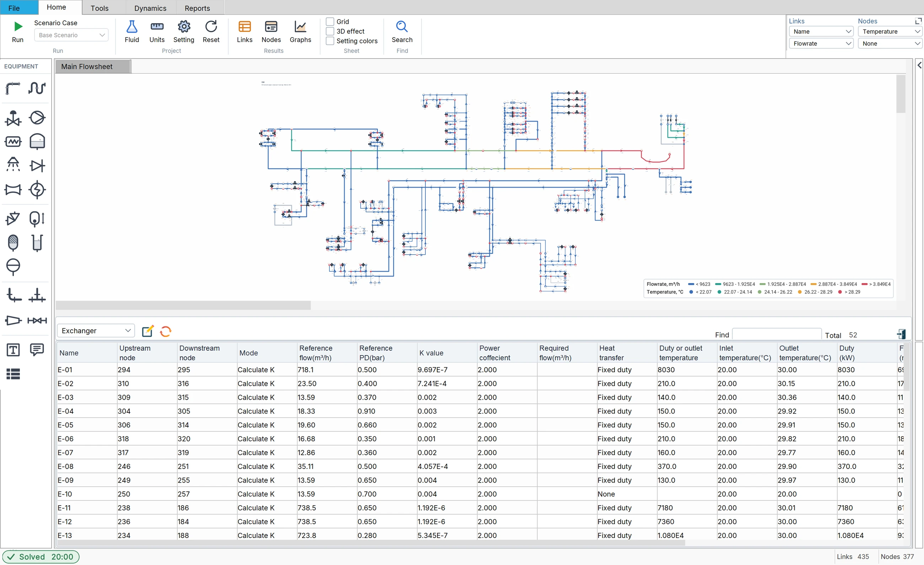Open the Nodes Temperature dropdown

(890, 32)
